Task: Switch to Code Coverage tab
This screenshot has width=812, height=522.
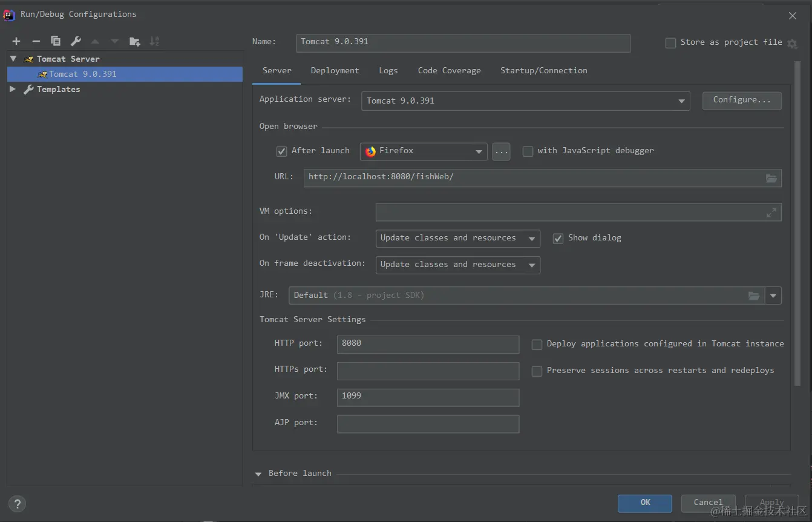Action: pyautogui.click(x=449, y=71)
